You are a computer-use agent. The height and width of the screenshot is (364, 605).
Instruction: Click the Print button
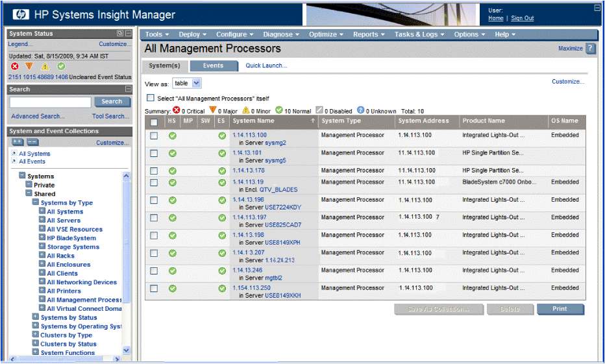pos(560,309)
